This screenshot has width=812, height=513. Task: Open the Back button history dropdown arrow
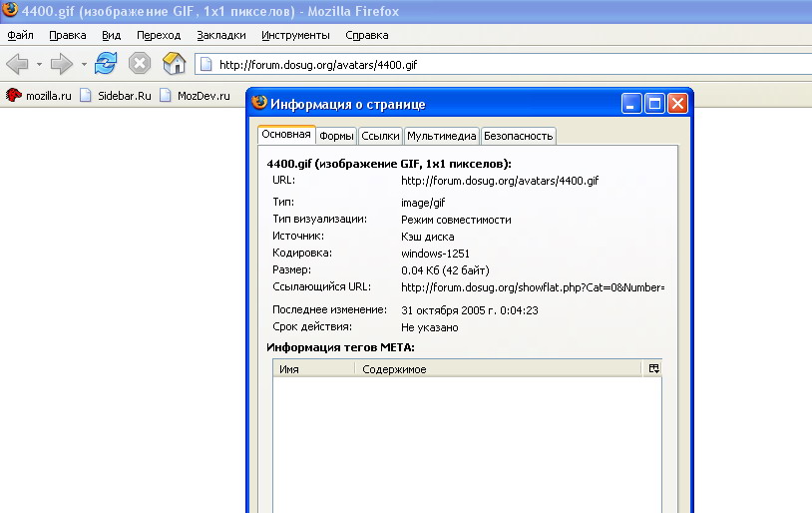click(x=39, y=65)
